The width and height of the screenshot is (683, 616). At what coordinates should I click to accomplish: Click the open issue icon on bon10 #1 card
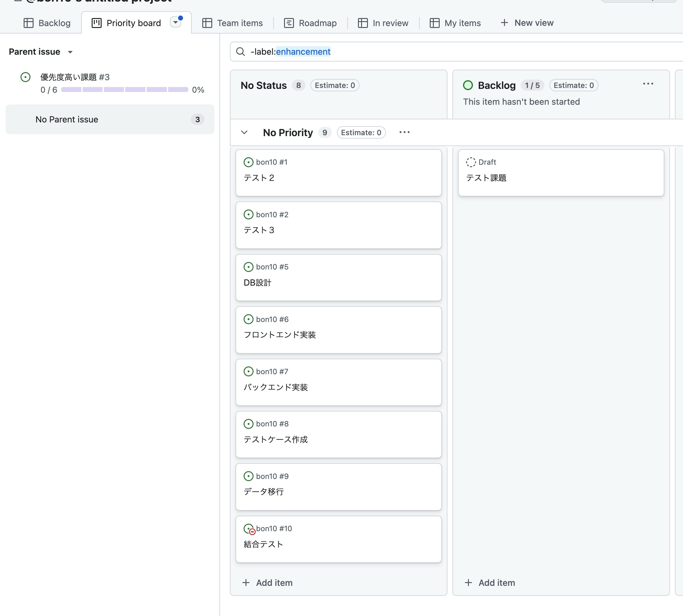[249, 162]
